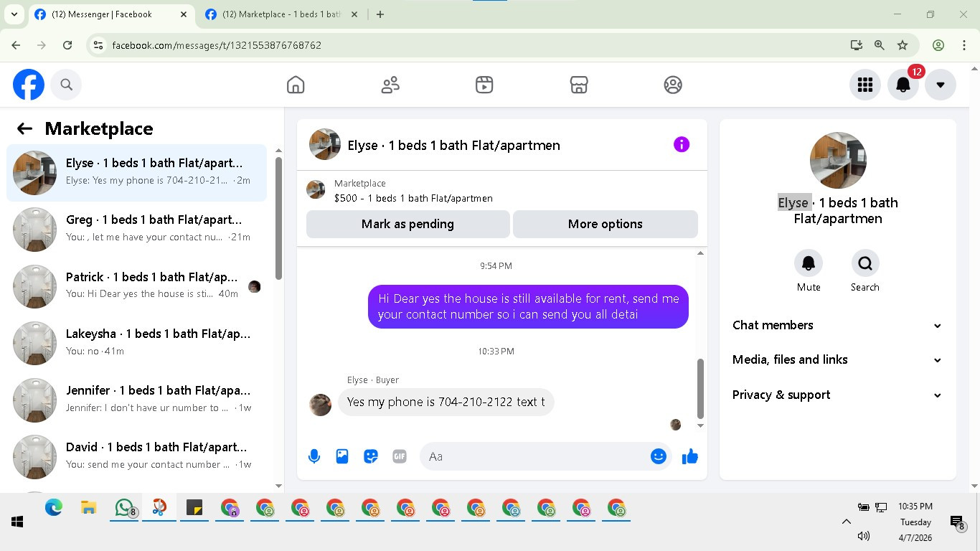Open the GIF picker icon
The height and width of the screenshot is (551, 980).
(x=400, y=456)
